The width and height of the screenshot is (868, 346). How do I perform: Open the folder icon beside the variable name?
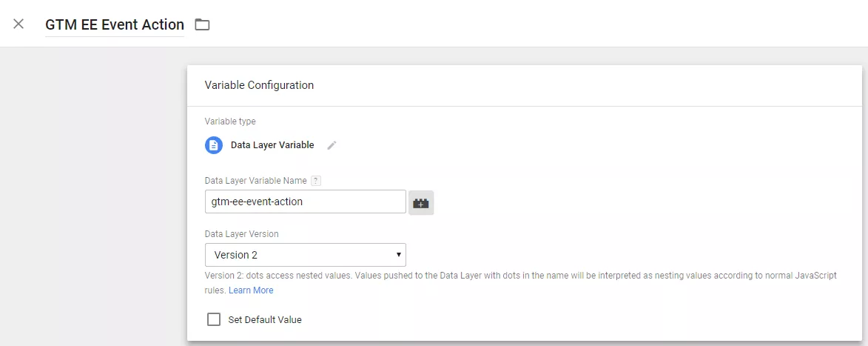point(202,24)
